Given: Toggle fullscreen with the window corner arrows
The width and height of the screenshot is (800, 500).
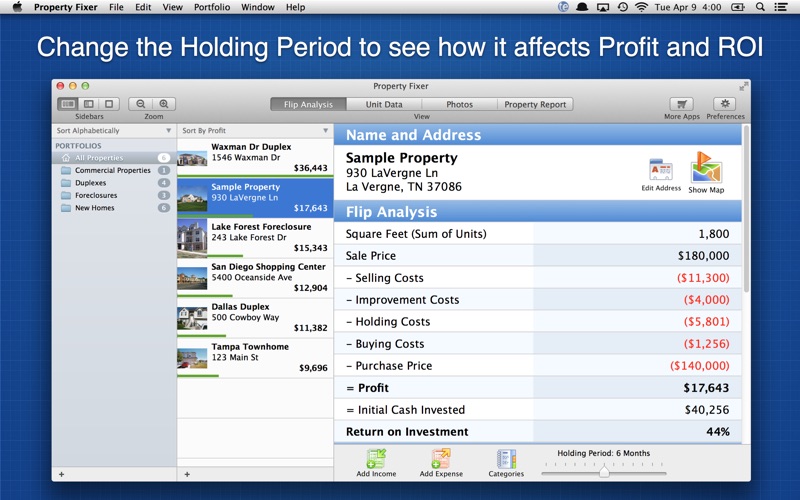Looking at the screenshot, I should tap(743, 86).
